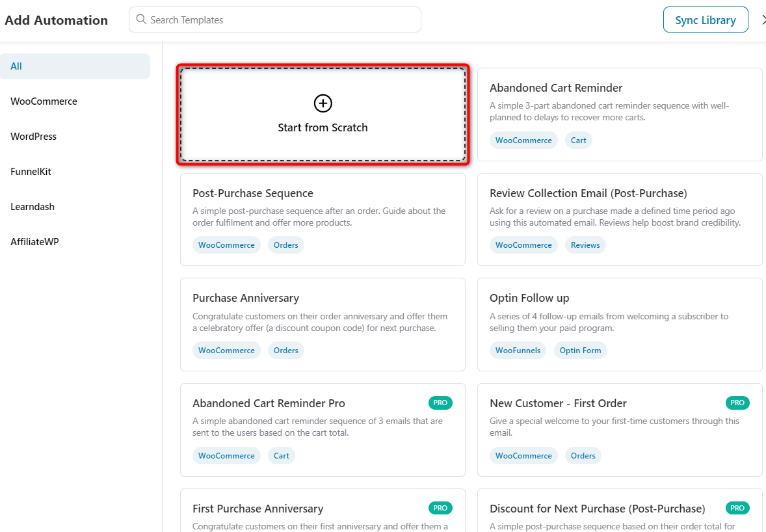Click Cart tag on Abandoned Cart Reminder
The image size is (766, 532).
point(579,140)
